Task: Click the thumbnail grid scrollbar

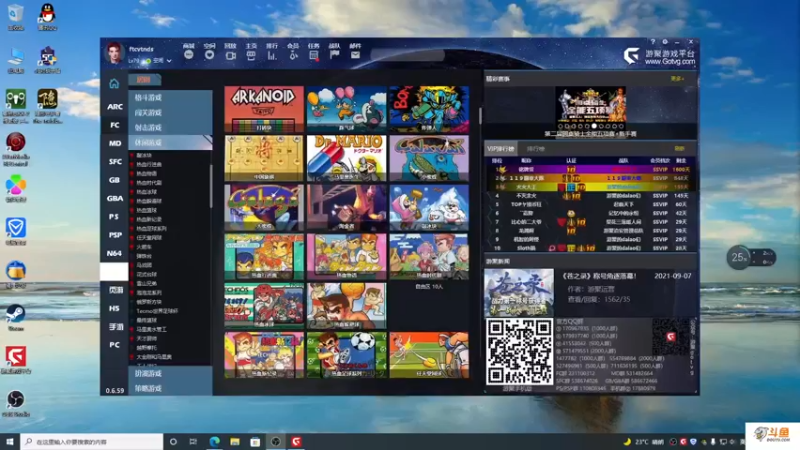Action: point(480,116)
